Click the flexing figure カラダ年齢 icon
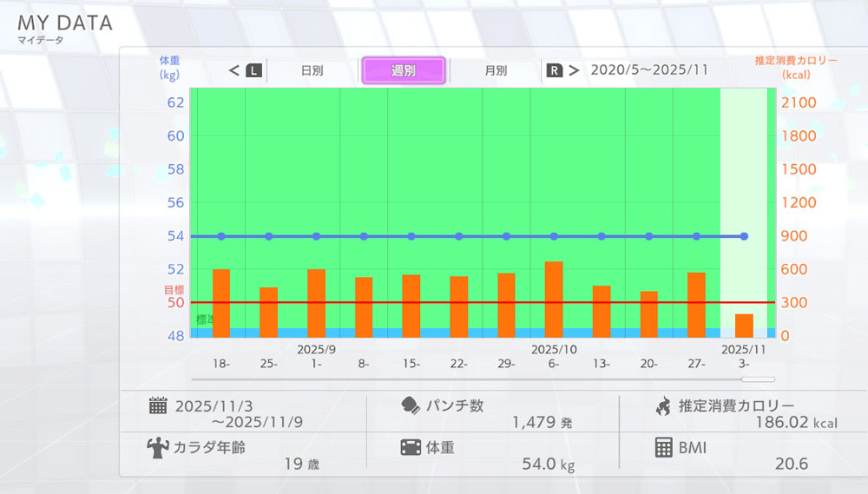Screen dimensions: 868x494 158,447
